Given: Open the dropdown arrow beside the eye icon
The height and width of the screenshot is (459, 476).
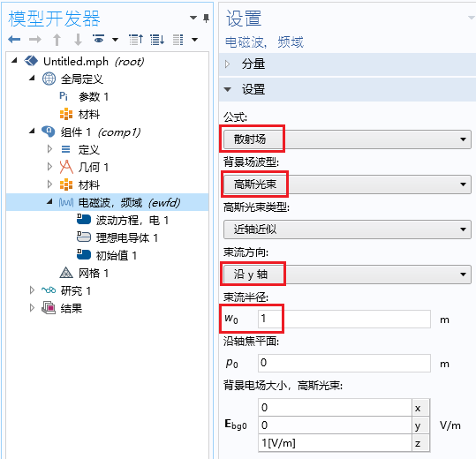Looking at the screenshot, I should tap(115, 40).
